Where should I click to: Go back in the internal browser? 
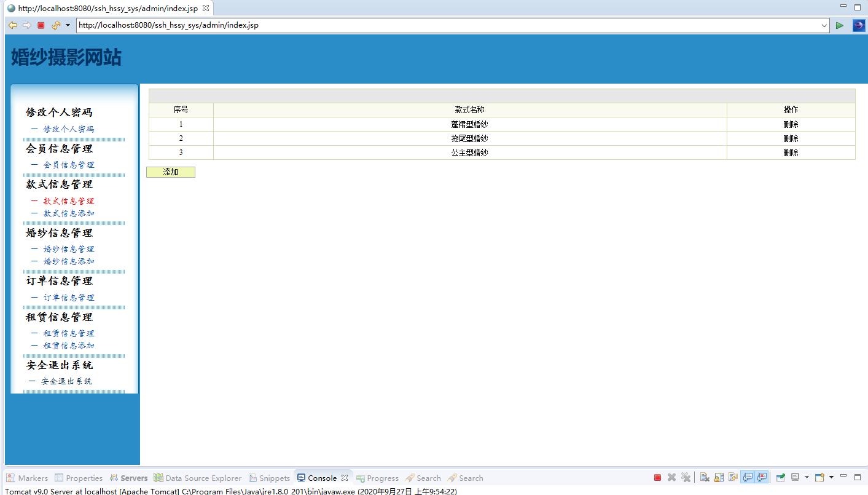12,25
